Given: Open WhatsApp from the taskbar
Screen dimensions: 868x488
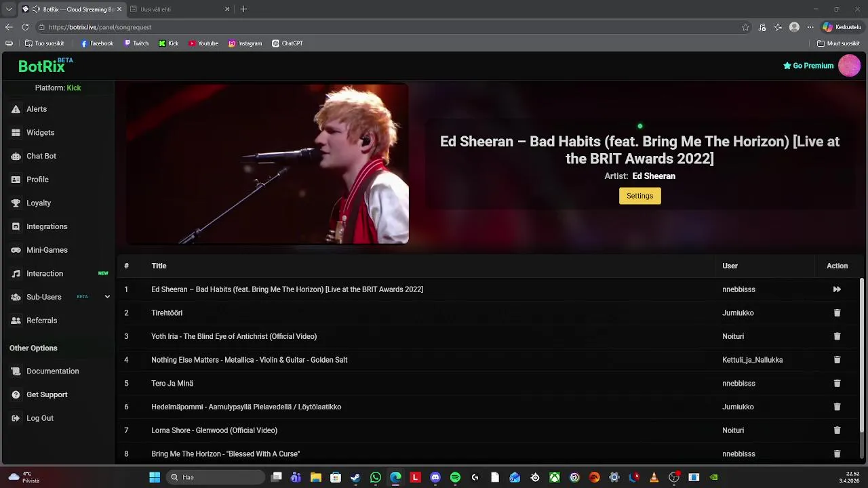Looking at the screenshot, I should pos(376,477).
